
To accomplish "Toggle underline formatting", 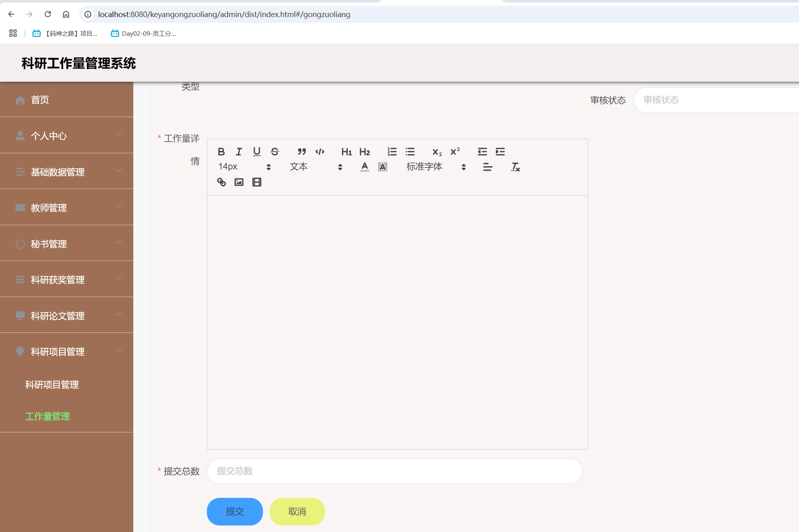I will [257, 152].
